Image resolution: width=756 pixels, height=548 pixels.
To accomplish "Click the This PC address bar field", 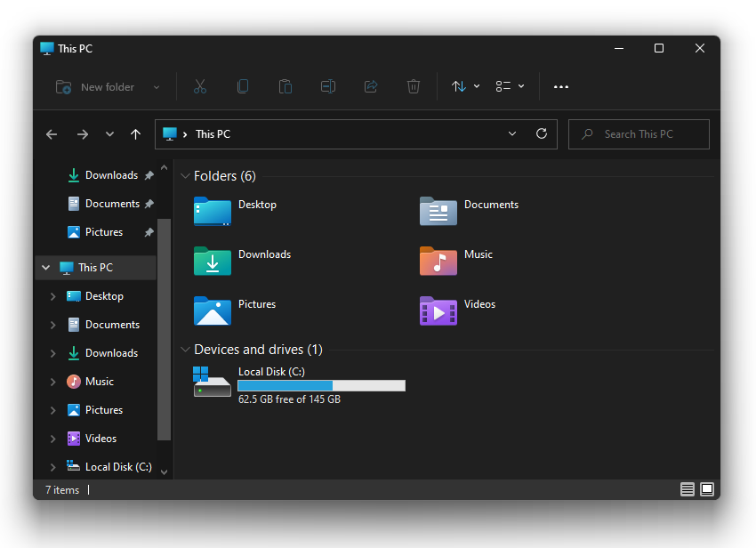I will [x=356, y=134].
